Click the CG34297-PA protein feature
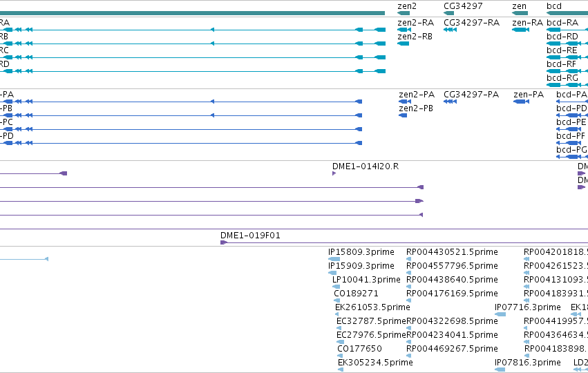Viewport: 588px width, 373px height. point(450,102)
